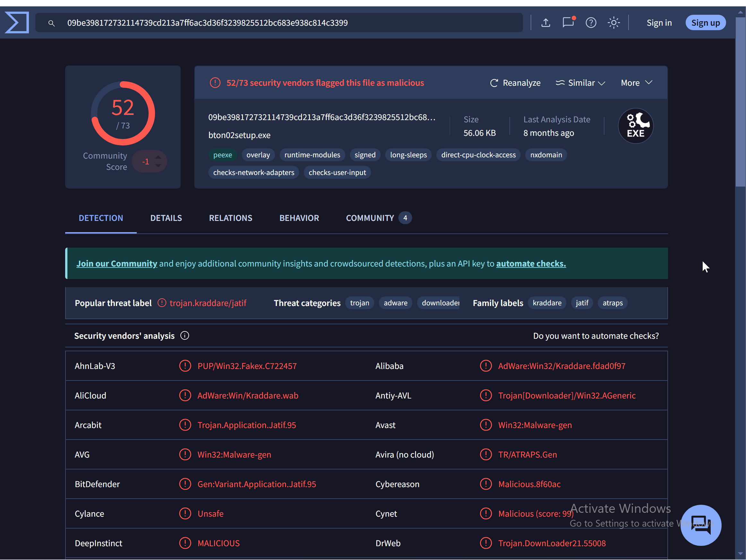Screen dimensions: 746x560
Task: Click the Sign in link
Action: 659,22
